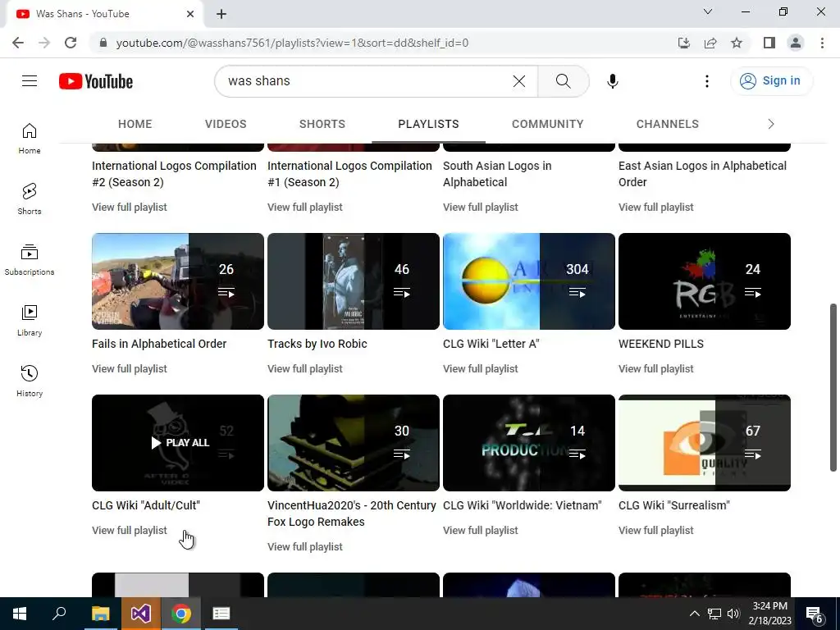840x630 pixels.
Task: Open Windows Start menu
Action: pyautogui.click(x=20, y=614)
